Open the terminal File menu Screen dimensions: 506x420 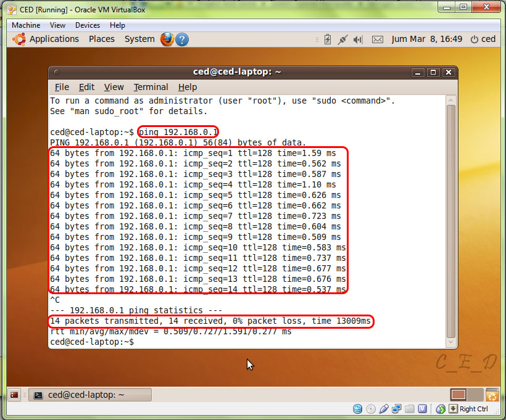[62, 87]
